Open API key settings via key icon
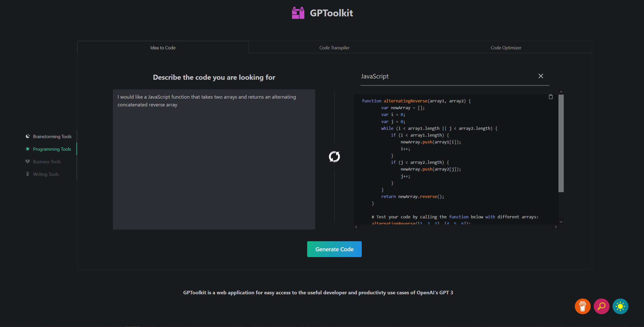 (601, 306)
